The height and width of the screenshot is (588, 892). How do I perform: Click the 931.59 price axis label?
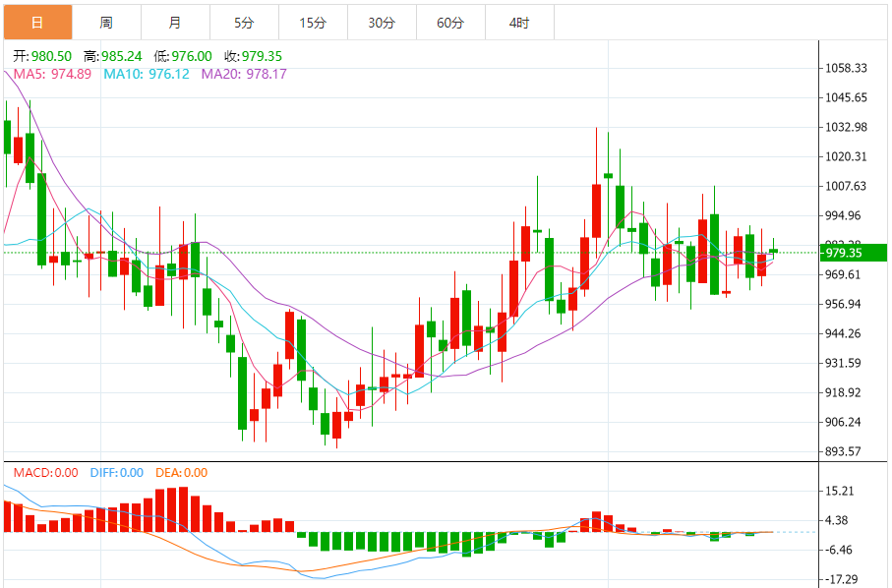(x=843, y=363)
